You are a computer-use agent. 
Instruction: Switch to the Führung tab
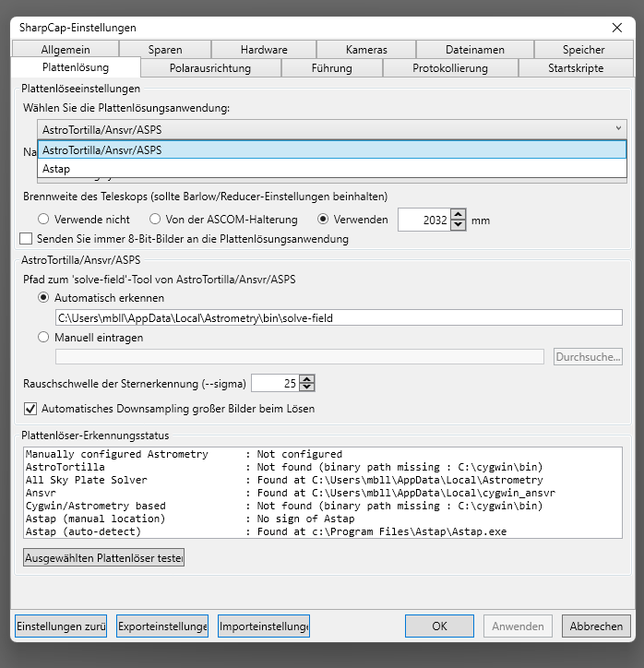coord(332,68)
